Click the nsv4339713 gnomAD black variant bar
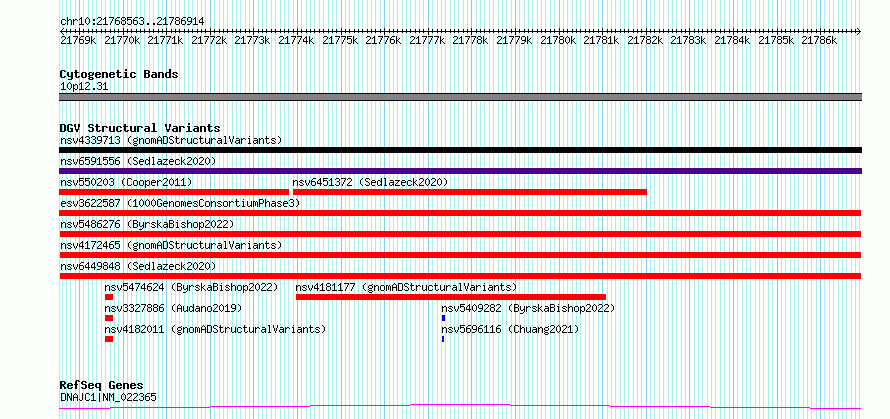This screenshot has height=419, width=890. [460, 150]
